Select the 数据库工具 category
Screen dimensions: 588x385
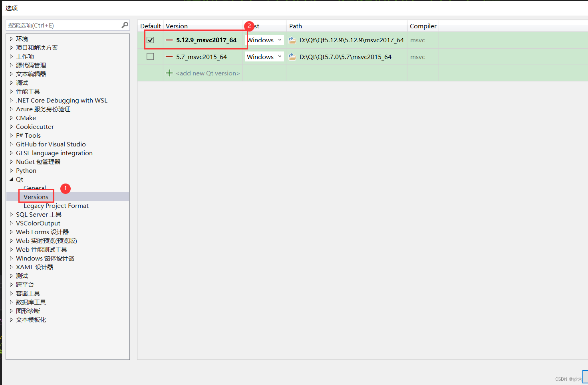click(x=31, y=302)
